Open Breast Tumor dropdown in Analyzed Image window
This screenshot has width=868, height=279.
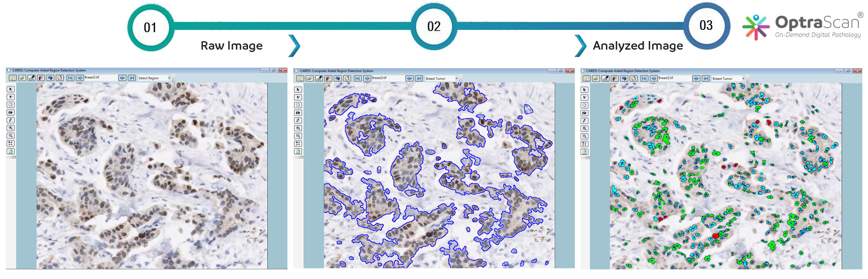click(728, 78)
